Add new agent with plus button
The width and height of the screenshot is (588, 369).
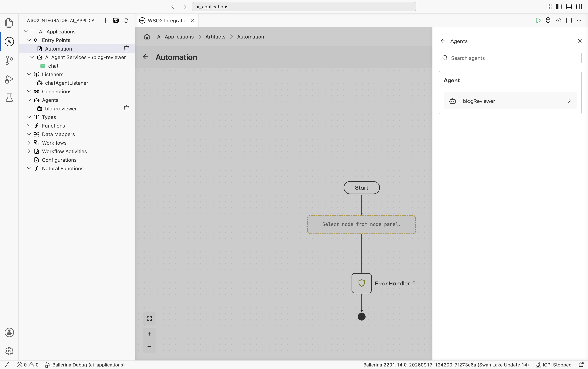pyautogui.click(x=573, y=80)
